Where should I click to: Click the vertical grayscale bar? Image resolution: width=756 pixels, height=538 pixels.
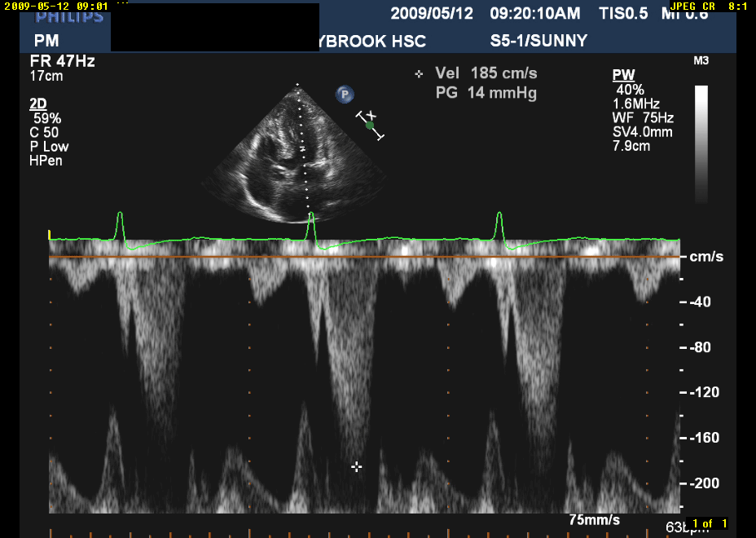[x=701, y=143]
